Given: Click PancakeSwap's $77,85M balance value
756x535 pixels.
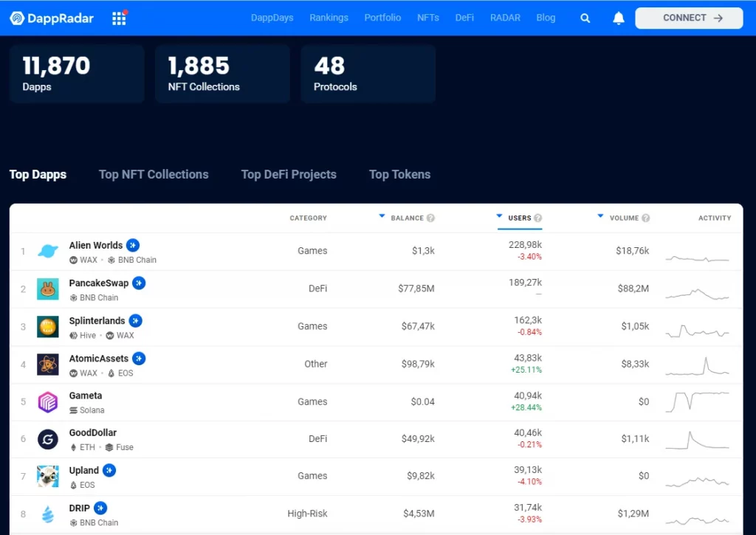Looking at the screenshot, I should (x=416, y=289).
